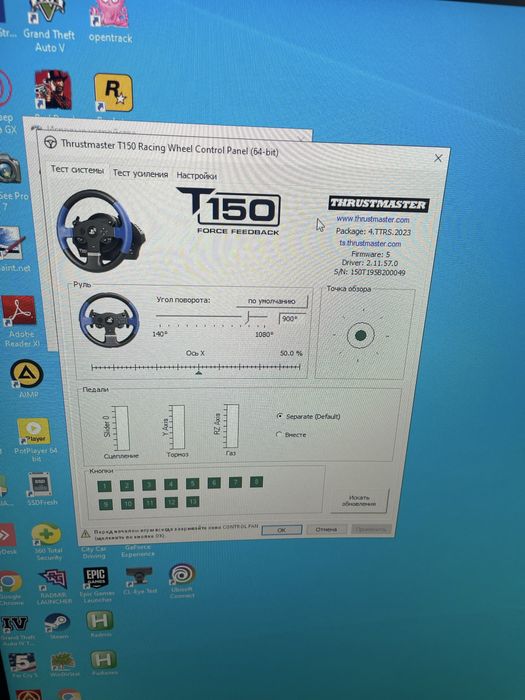525x700 pixels.
Task: Click the 50.0 % axis value
Action: pyautogui.click(x=291, y=353)
